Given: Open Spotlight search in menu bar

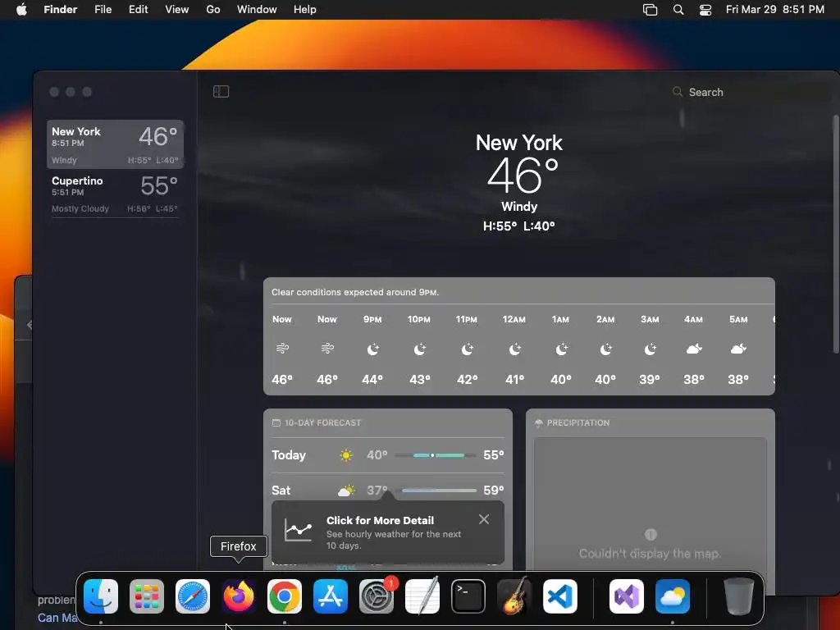Looking at the screenshot, I should [x=678, y=10].
